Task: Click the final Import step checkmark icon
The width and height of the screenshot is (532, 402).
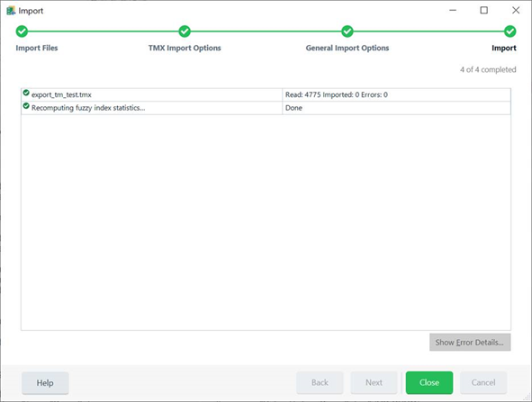Action: (509, 31)
